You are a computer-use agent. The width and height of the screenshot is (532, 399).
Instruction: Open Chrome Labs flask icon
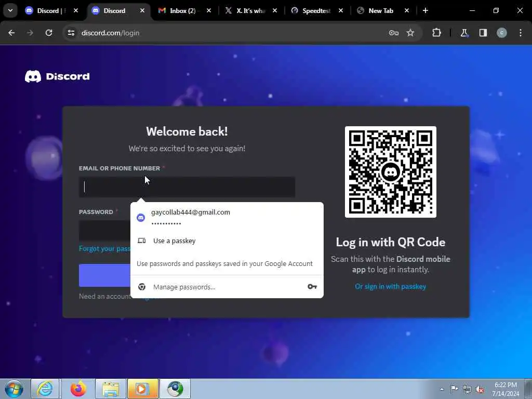pos(464,33)
